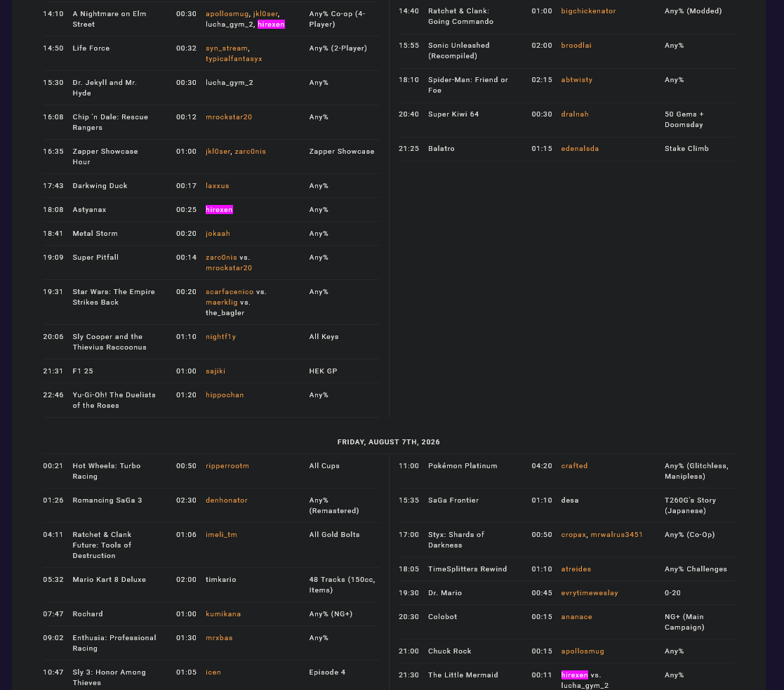Click Friday, August 7th, 2026 heading
The image size is (784, 690).
(389, 442)
